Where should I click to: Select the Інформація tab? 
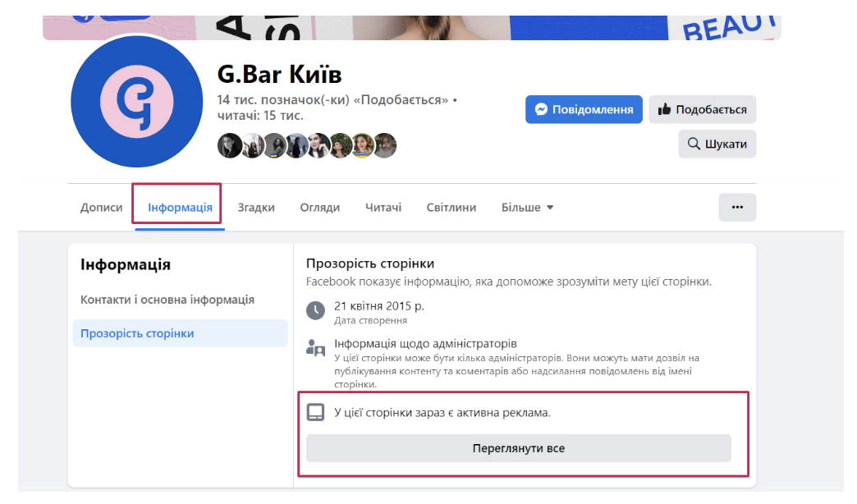[x=180, y=208]
